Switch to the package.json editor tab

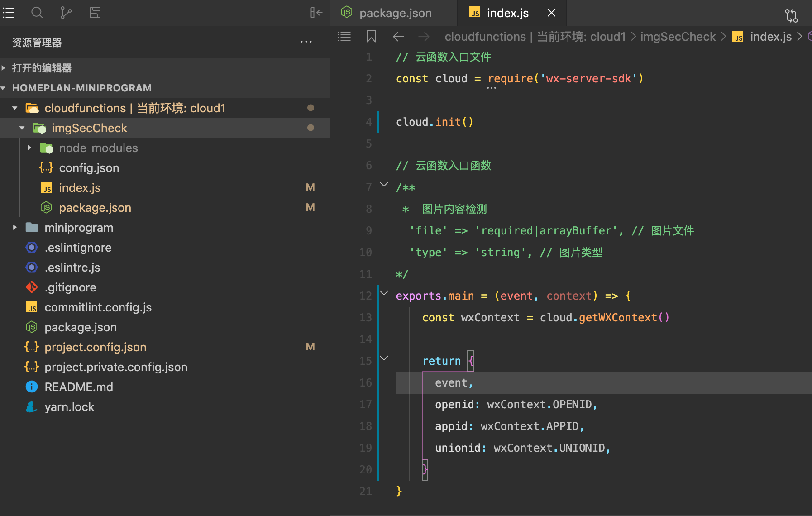tap(394, 13)
